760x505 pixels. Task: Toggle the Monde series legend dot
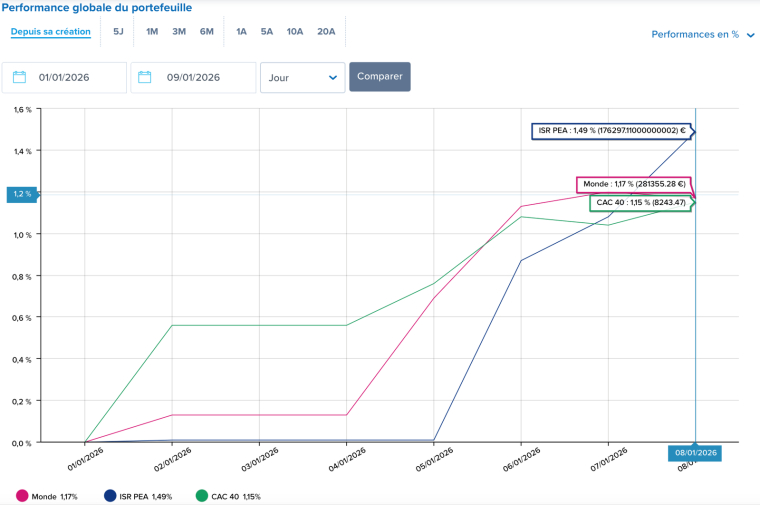[x=22, y=496]
